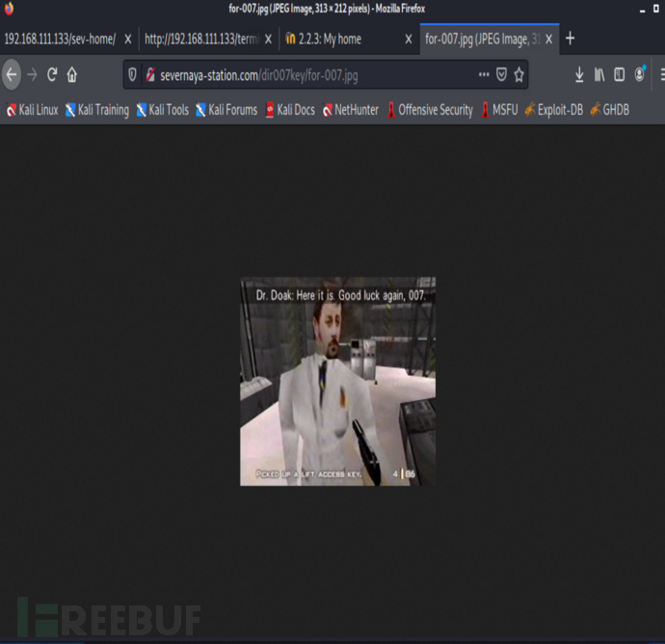Close the sev-home tab
Screen dimensions: 665x644
[x=127, y=39]
